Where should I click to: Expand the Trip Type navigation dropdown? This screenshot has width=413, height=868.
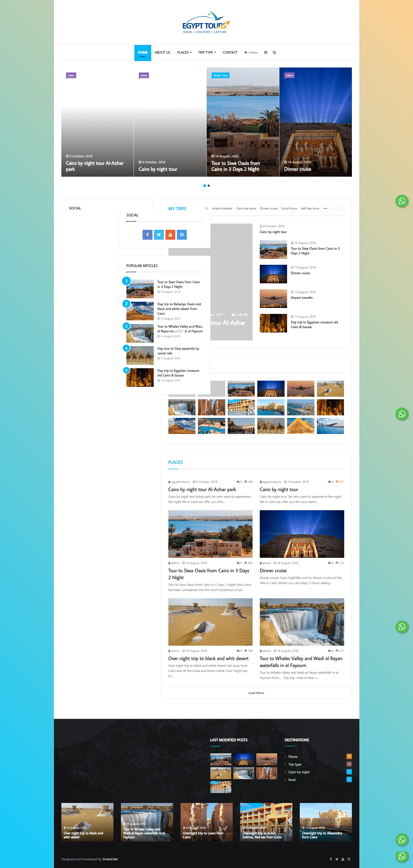207,53
